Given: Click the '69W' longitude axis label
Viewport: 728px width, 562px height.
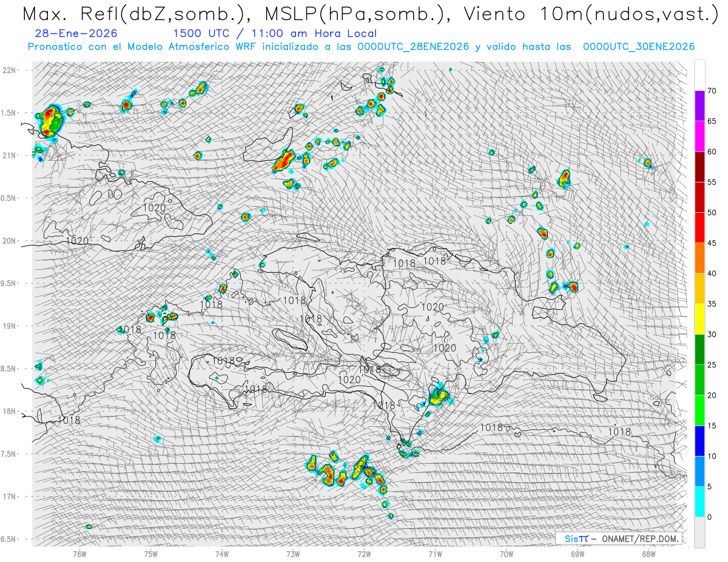Looking at the screenshot, I should (x=578, y=554).
